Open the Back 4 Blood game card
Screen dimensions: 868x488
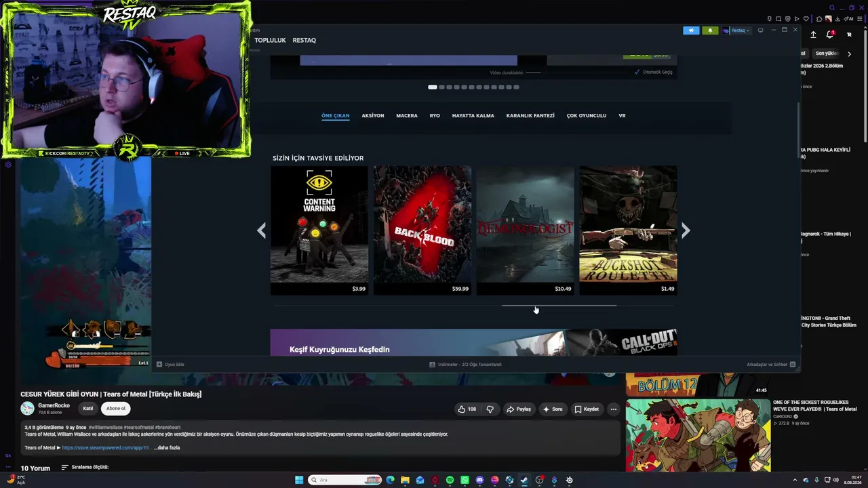coord(422,230)
